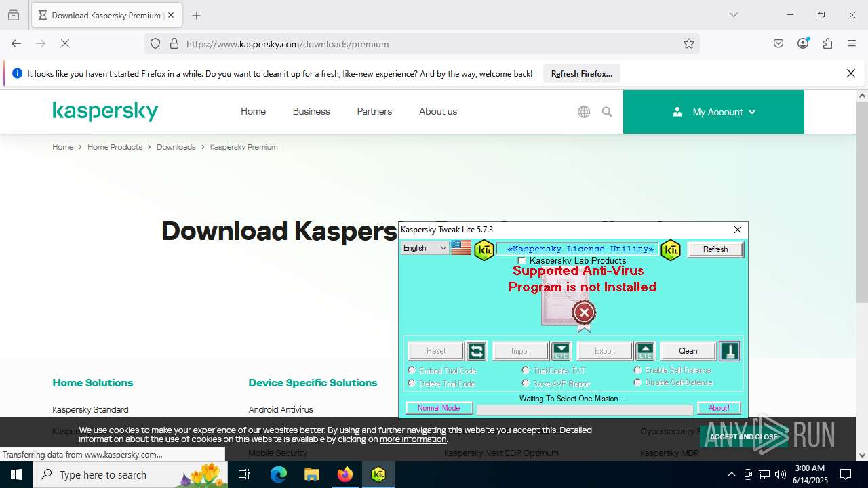Click the more information cookie link

pos(413,439)
